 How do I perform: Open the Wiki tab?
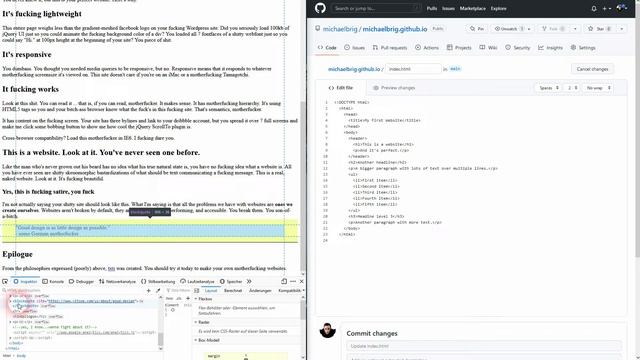pyautogui.click(x=488, y=48)
